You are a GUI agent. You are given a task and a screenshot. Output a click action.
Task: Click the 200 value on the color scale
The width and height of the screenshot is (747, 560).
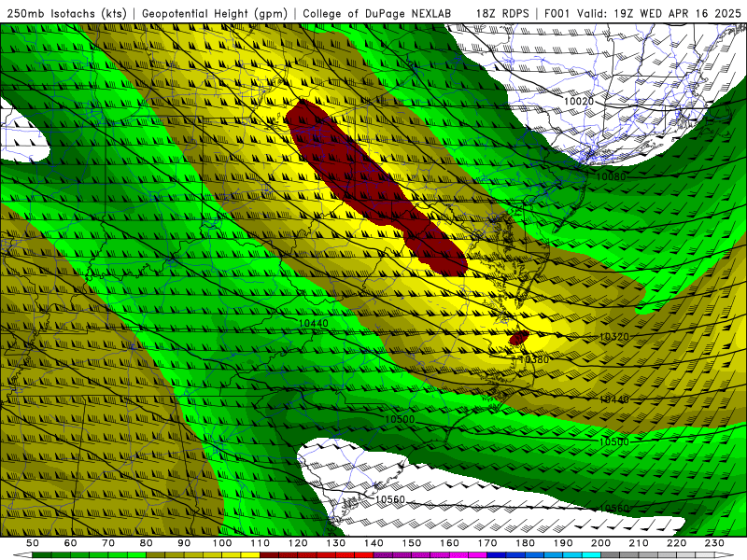600,543
